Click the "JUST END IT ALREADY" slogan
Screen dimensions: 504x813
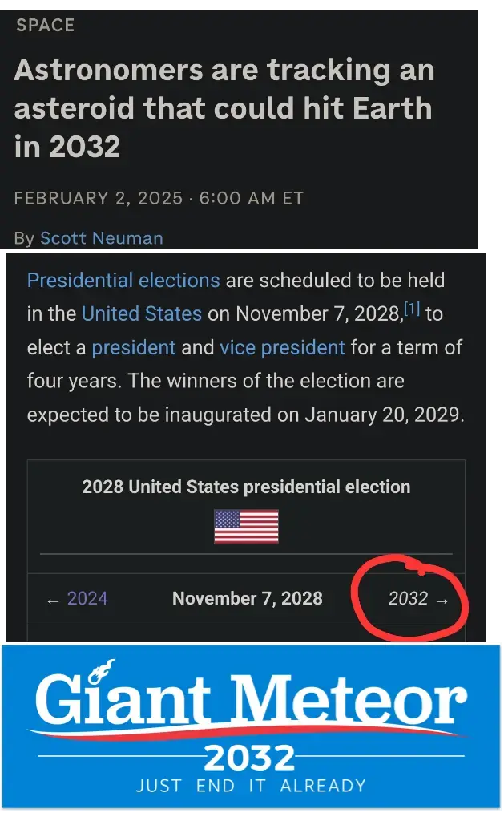coord(251,786)
